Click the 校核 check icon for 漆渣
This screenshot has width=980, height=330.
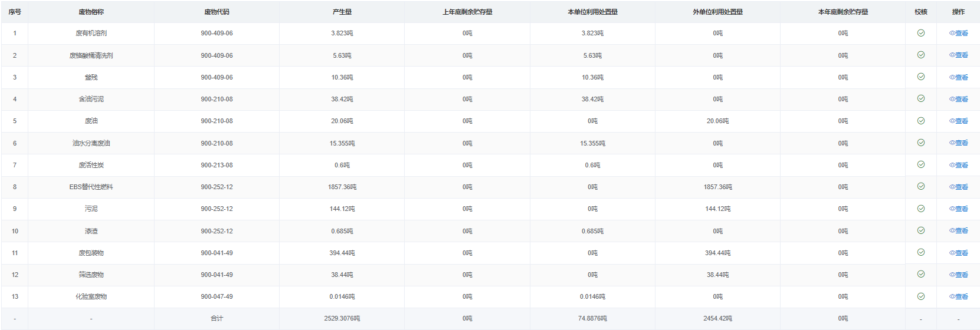920,230
